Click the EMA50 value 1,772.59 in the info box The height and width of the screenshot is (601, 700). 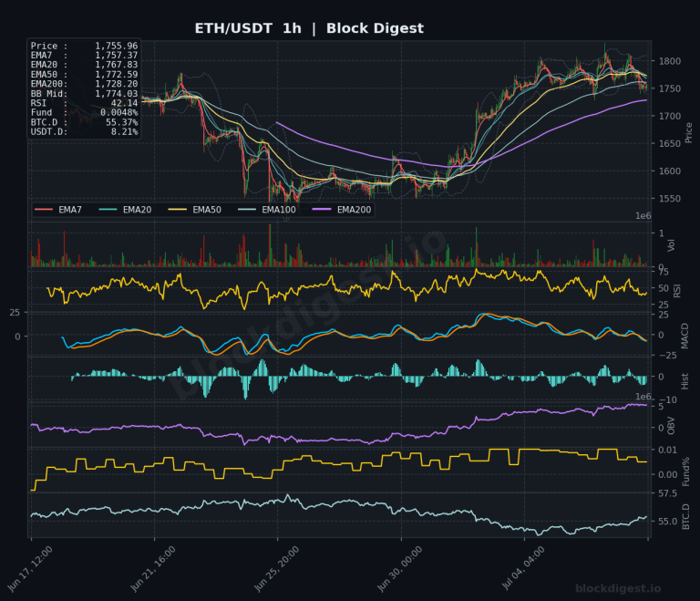coord(116,75)
